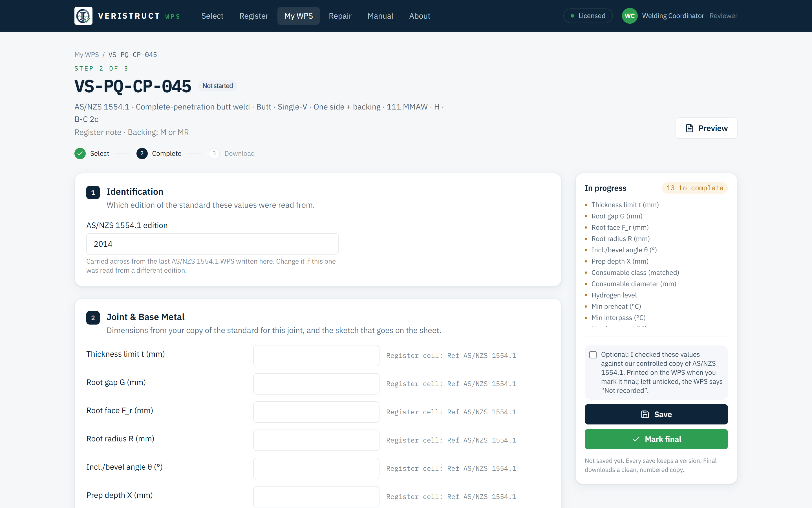Click the 'In progress' panel heading
Viewport: 812px width, 508px height.
[x=605, y=188]
